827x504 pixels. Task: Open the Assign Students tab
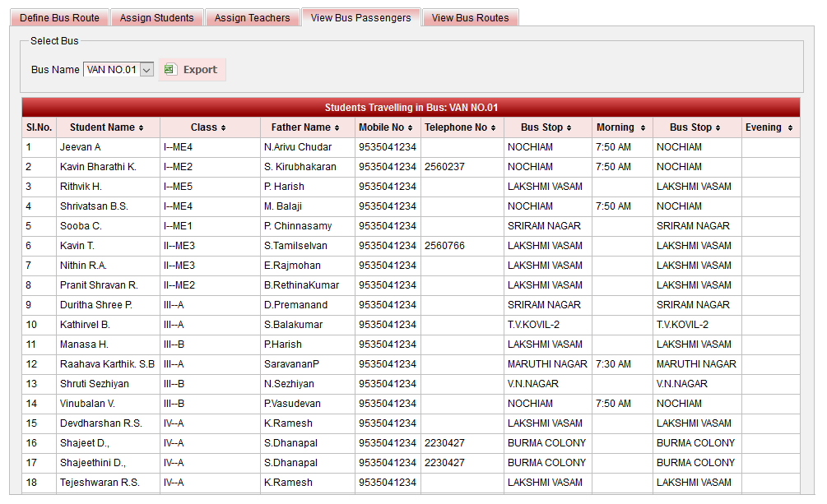pyautogui.click(x=157, y=18)
